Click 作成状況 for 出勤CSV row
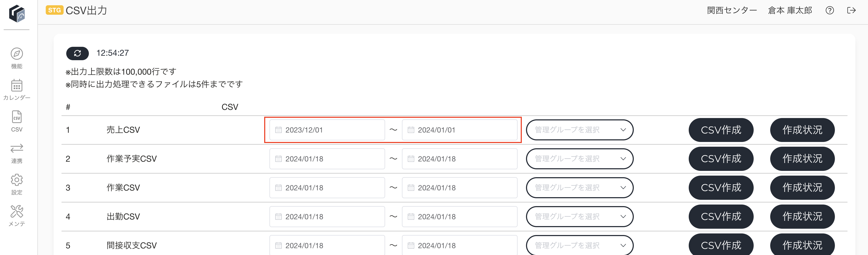This screenshot has height=255, width=868. pos(802,217)
